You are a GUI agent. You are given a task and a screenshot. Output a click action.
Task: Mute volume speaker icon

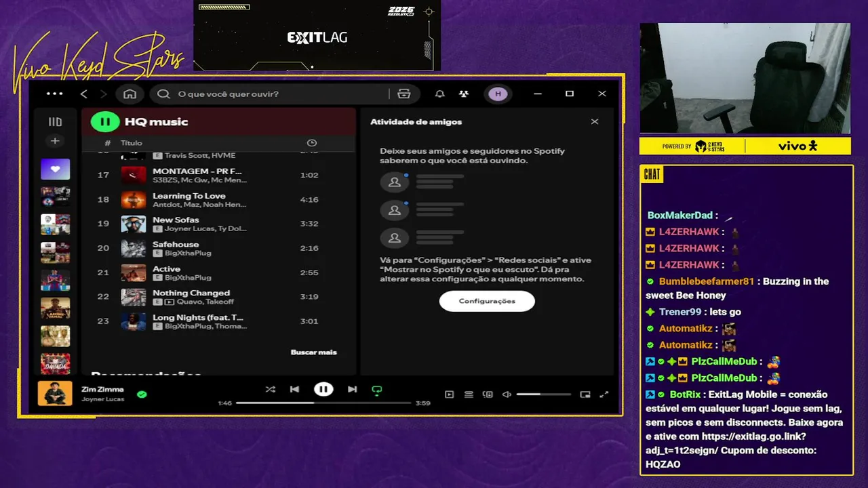[507, 394]
